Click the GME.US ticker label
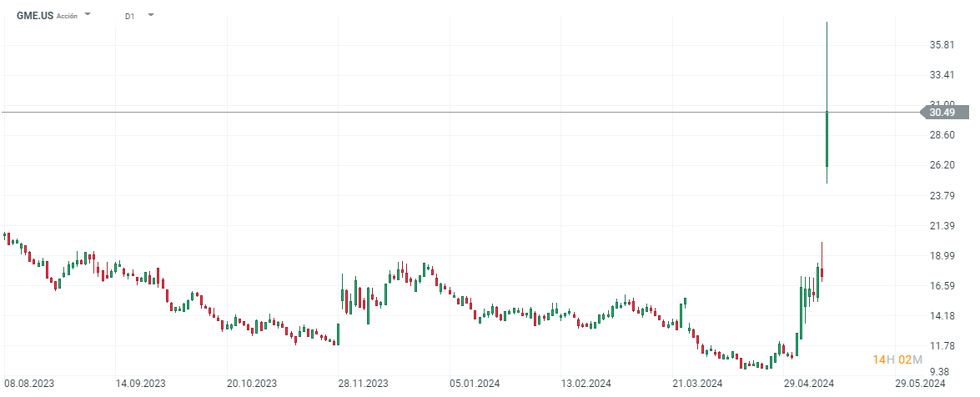 tap(35, 16)
